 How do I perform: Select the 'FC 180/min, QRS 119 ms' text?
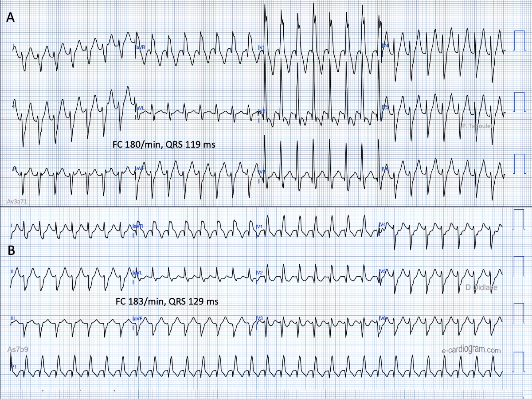(164, 144)
